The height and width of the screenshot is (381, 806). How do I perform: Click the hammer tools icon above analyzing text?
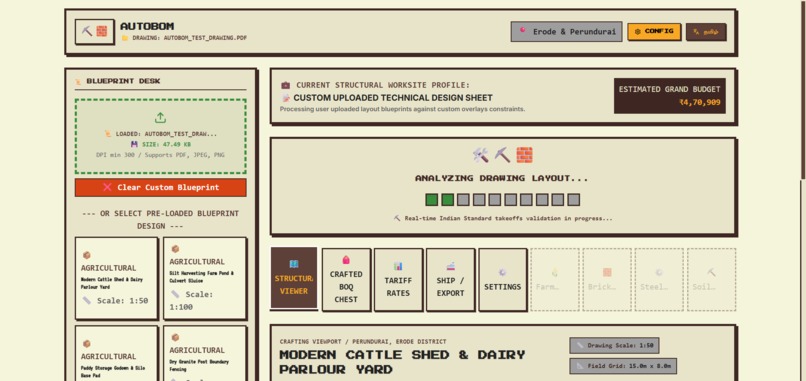point(481,155)
